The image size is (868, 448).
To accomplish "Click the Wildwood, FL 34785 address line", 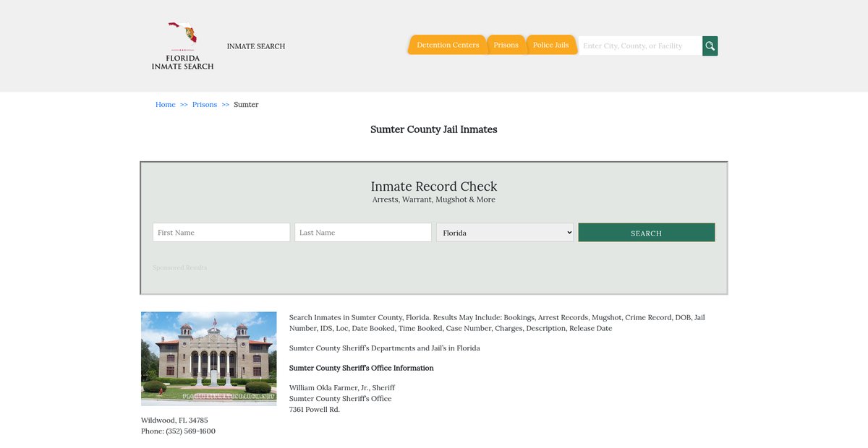I will click(174, 421).
